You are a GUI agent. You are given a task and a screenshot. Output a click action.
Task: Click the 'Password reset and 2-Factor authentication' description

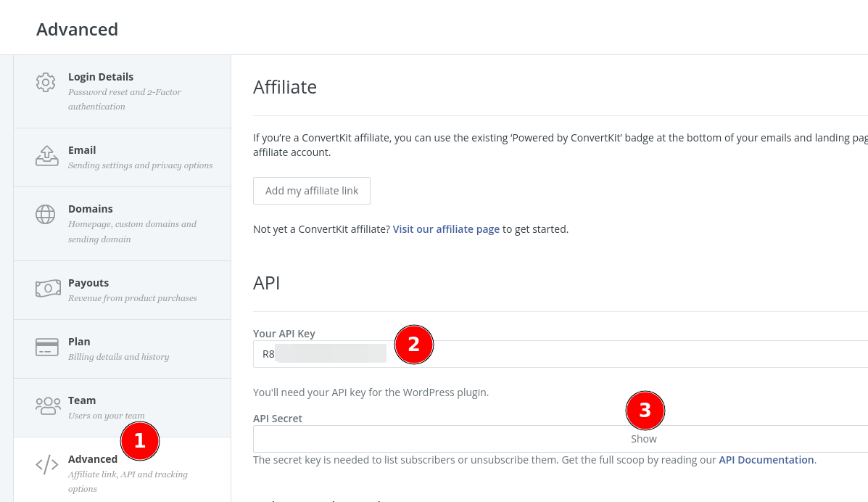(x=125, y=99)
